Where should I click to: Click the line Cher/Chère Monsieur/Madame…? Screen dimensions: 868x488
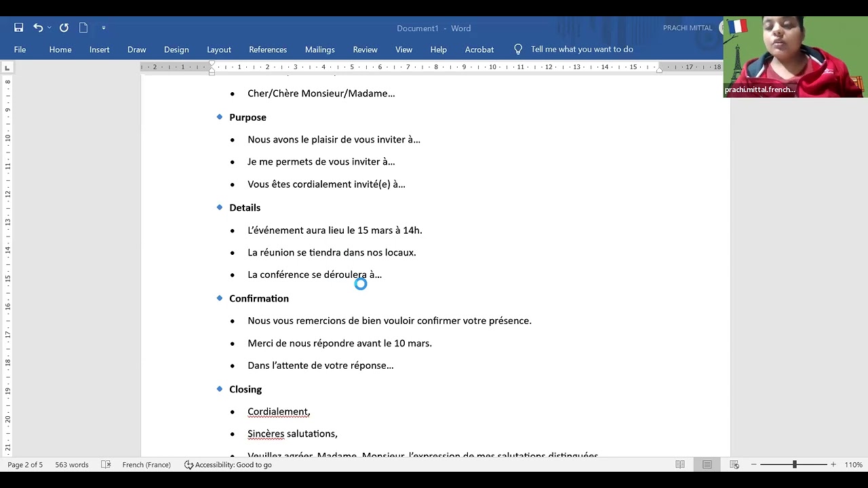click(x=321, y=94)
